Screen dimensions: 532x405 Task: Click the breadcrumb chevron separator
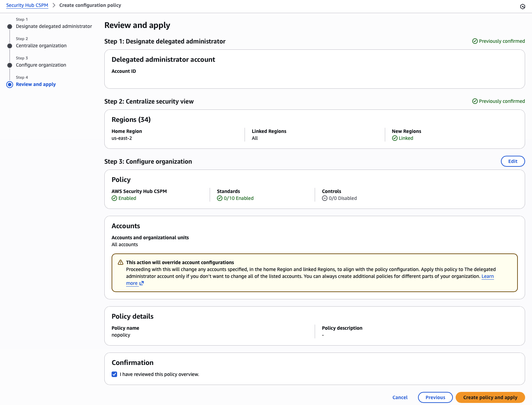54,5
